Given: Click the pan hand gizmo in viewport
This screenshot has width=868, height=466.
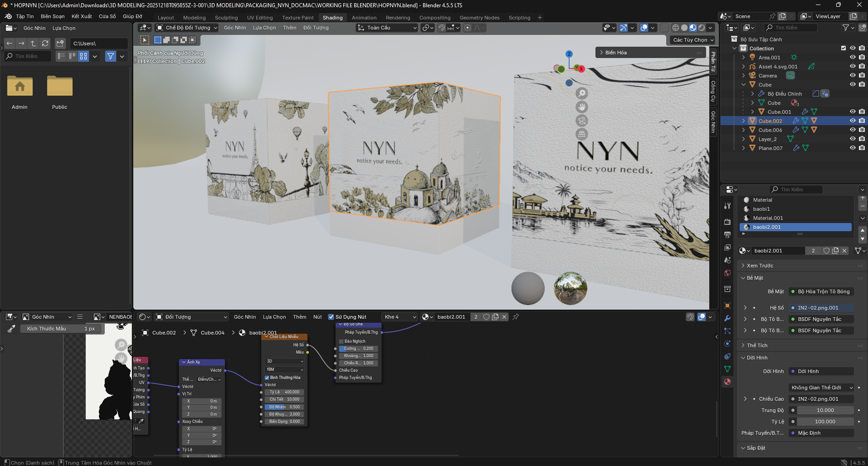Looking at the screenshot, I should point(581,107).
